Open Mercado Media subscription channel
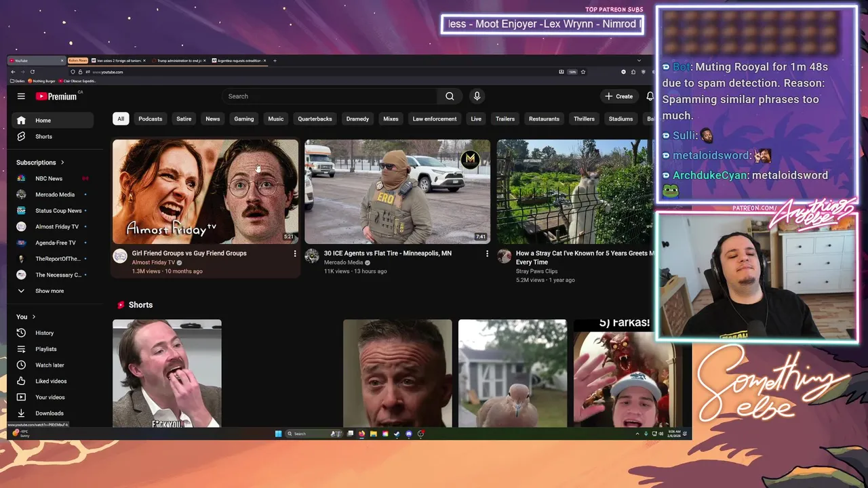This screenshot has width=868, height=488. pos(52,195)
